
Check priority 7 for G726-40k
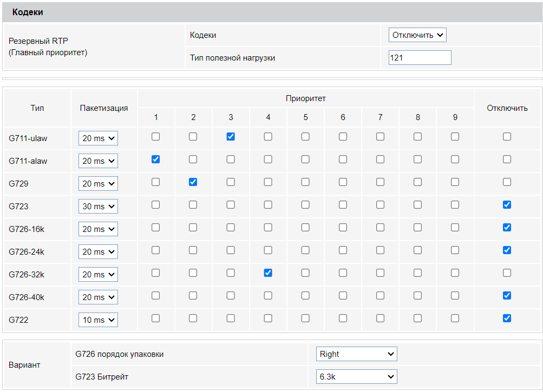point(380,296)
